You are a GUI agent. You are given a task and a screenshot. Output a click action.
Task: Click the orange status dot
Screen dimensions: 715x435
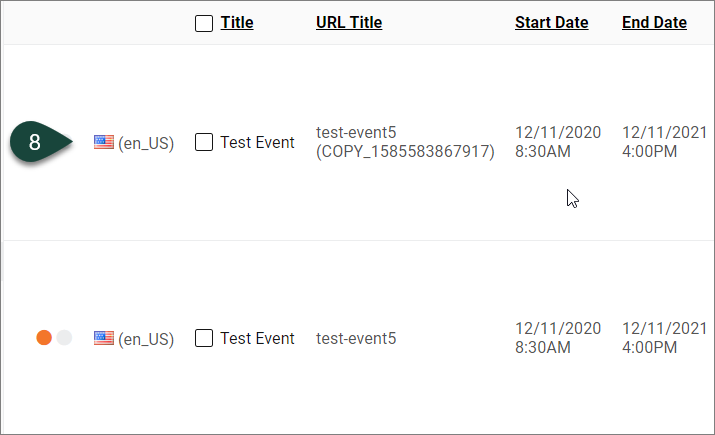(44, 338)
